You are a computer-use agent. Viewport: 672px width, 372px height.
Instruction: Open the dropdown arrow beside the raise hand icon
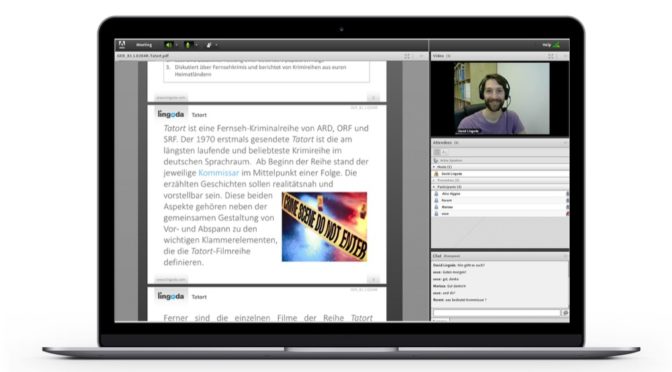click(x=216, y=45)
